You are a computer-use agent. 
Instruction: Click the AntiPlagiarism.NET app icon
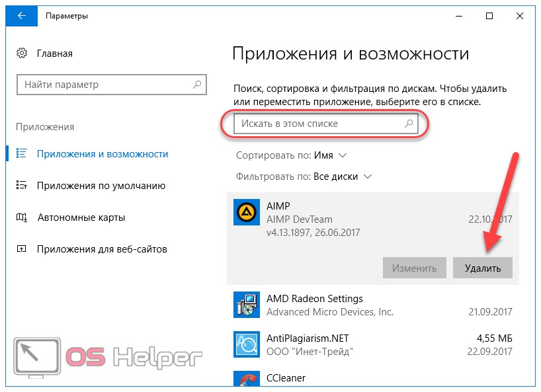tap(247, 344)
